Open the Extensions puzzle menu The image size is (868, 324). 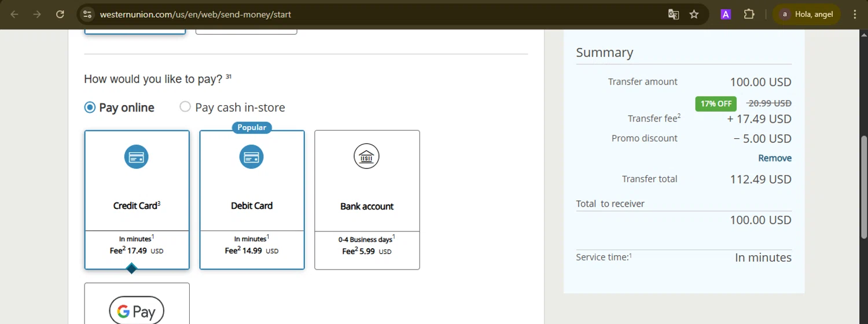click(x=749, y=14)
